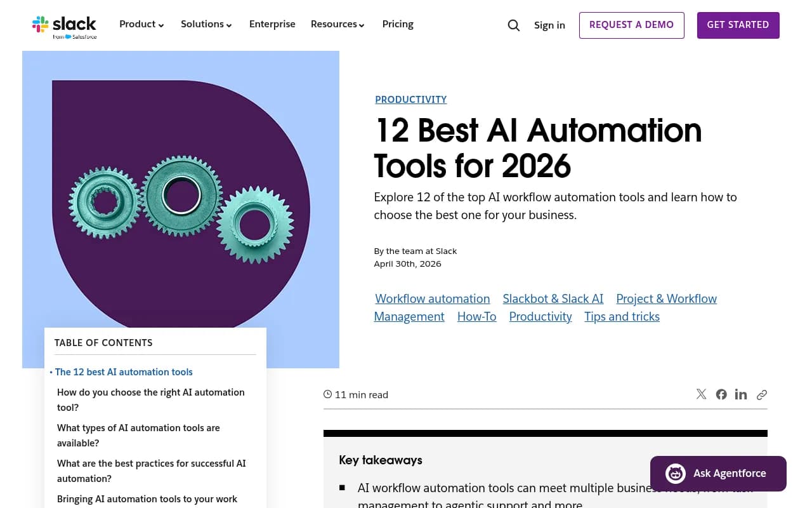Expand the Product dropdown menu
Screen dimensions: 812x508
(x=142, y=24)
